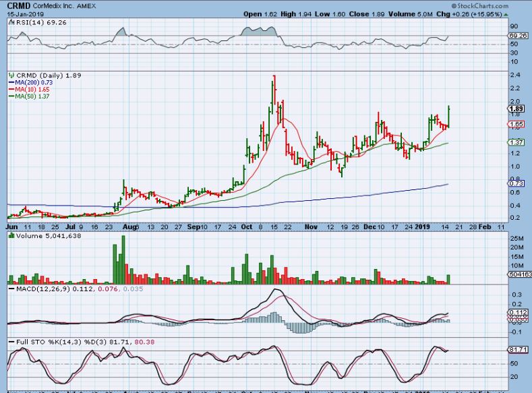Click the 504163 volume value tag

coord(520,274)
